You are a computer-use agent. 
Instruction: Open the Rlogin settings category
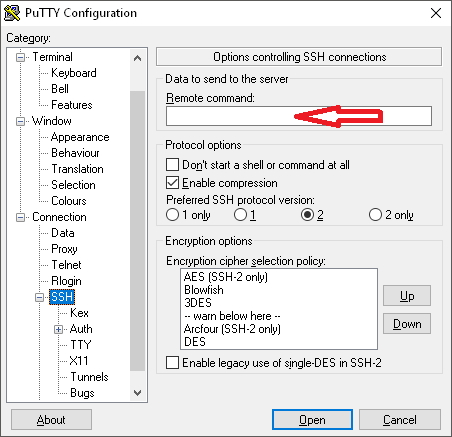click(x=66, y=281)
